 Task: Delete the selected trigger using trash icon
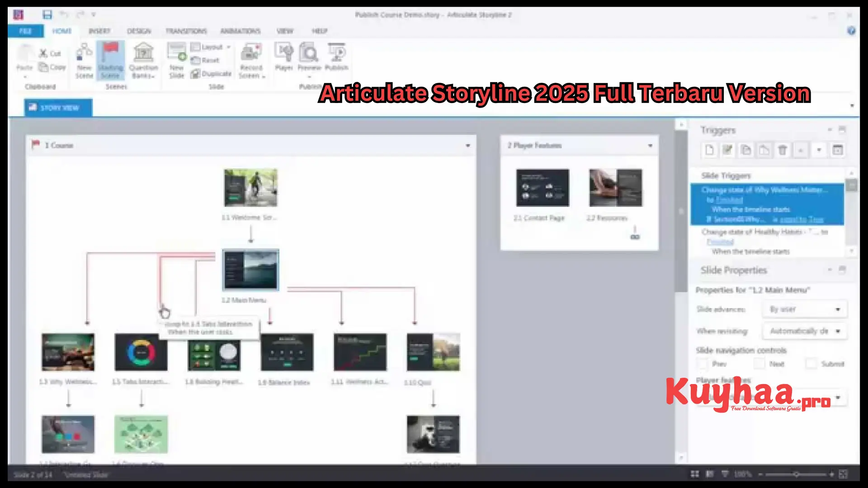[783, 150]
